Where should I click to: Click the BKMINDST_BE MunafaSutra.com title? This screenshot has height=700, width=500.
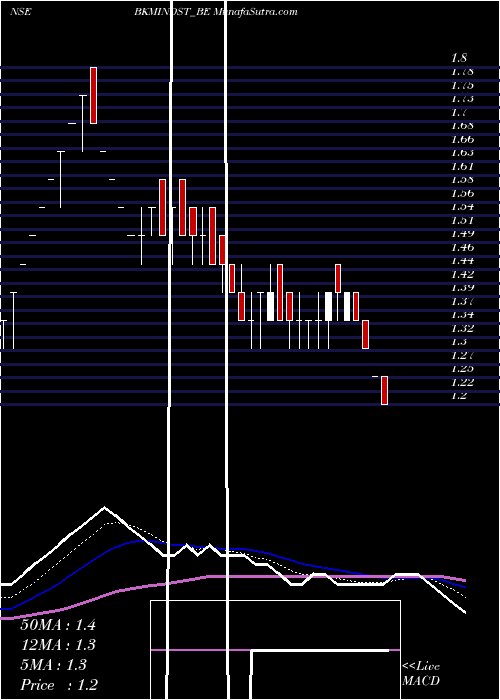216,12
